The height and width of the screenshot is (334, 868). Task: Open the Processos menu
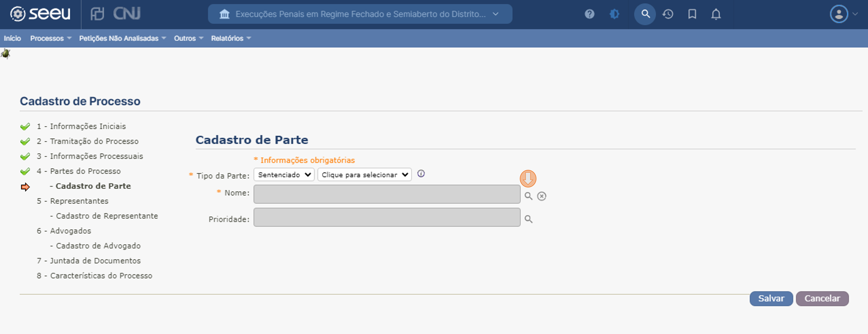tap(51, 38)
